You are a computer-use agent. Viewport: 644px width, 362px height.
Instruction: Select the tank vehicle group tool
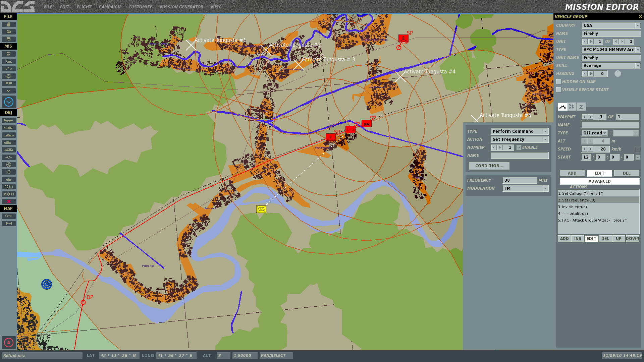coord(9,142)
